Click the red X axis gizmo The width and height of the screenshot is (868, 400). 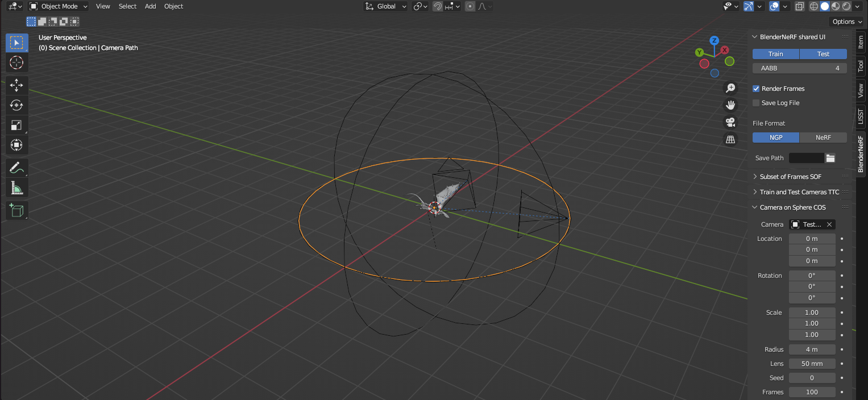[725, 50]
